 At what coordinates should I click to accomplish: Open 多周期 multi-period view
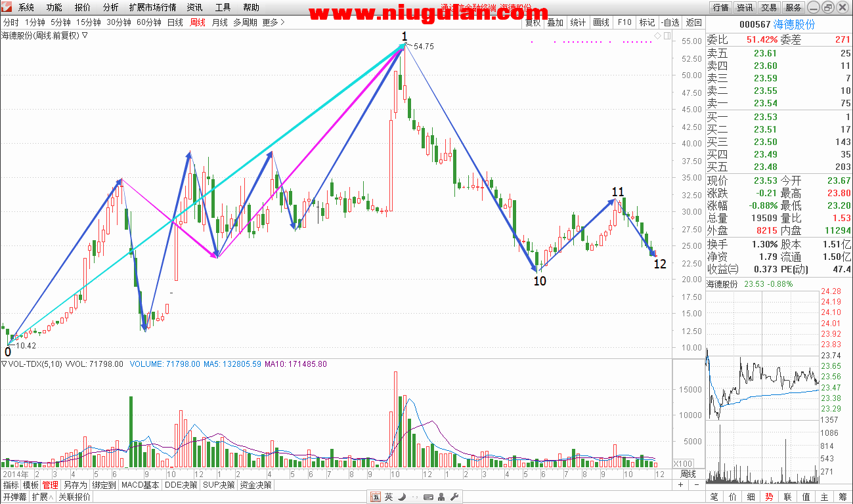point(246,22)
